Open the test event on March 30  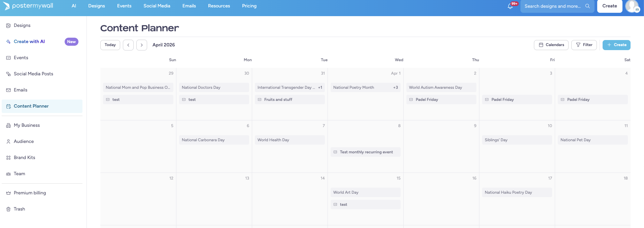(214, 100)
